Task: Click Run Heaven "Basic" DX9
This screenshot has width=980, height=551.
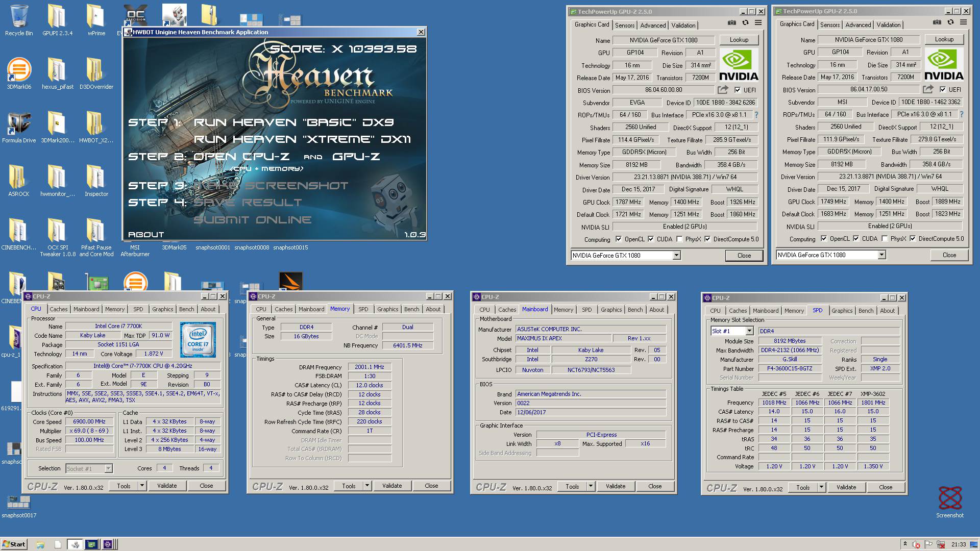Action: tap(293, 122)
